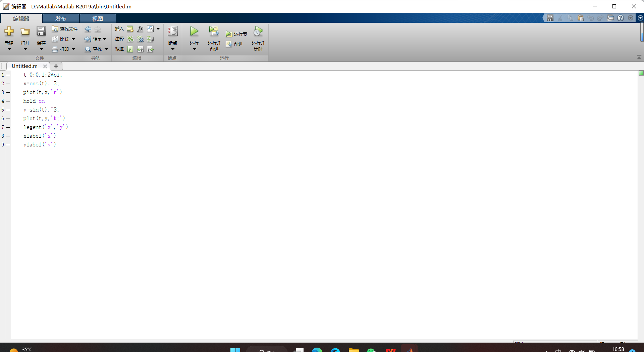The width and height of the screenshot is (644, 352).
Task: Click the green percent comment icon
Action: 130,39
